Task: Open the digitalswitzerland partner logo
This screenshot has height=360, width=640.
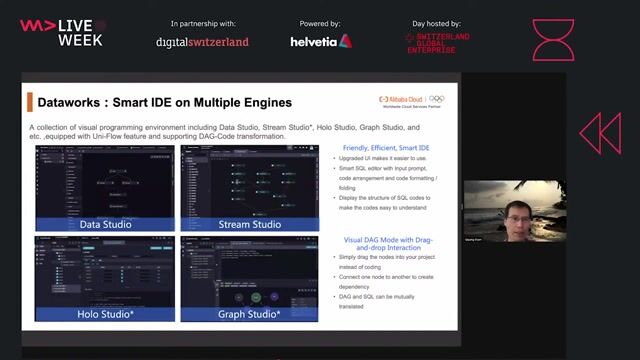Action: point(202,42)
